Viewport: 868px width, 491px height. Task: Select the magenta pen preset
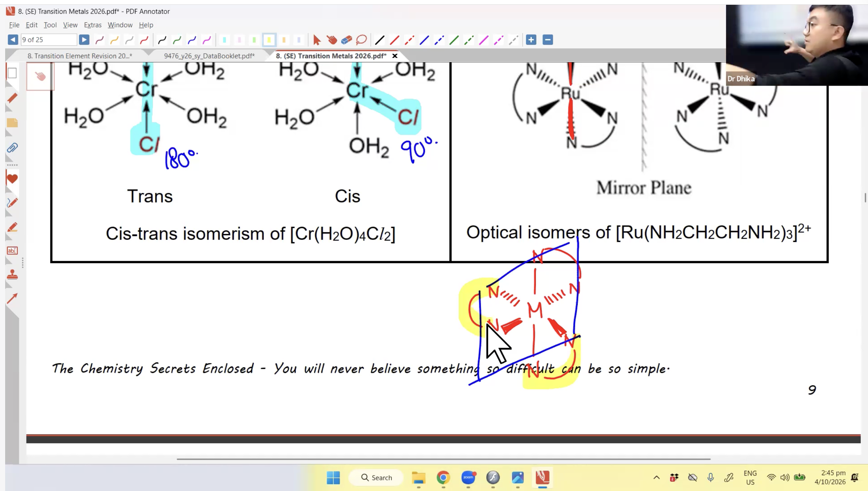coord(207,40)
